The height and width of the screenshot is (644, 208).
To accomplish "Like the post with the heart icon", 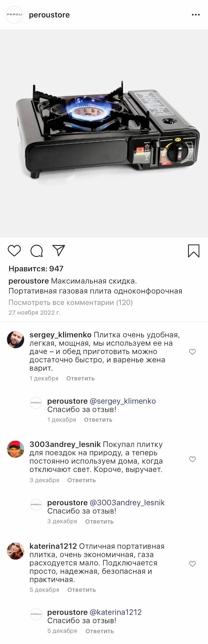I will [14, 251].
